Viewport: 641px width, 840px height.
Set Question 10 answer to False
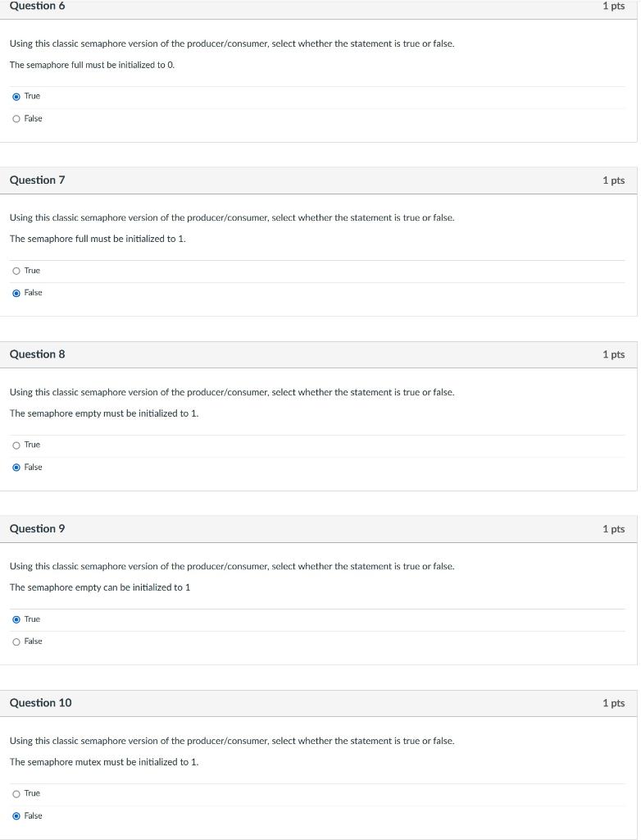click(16, 816)
